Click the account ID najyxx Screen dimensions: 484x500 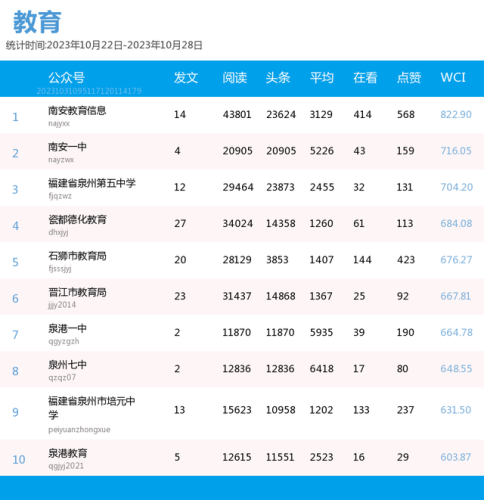tap(59, 124)
